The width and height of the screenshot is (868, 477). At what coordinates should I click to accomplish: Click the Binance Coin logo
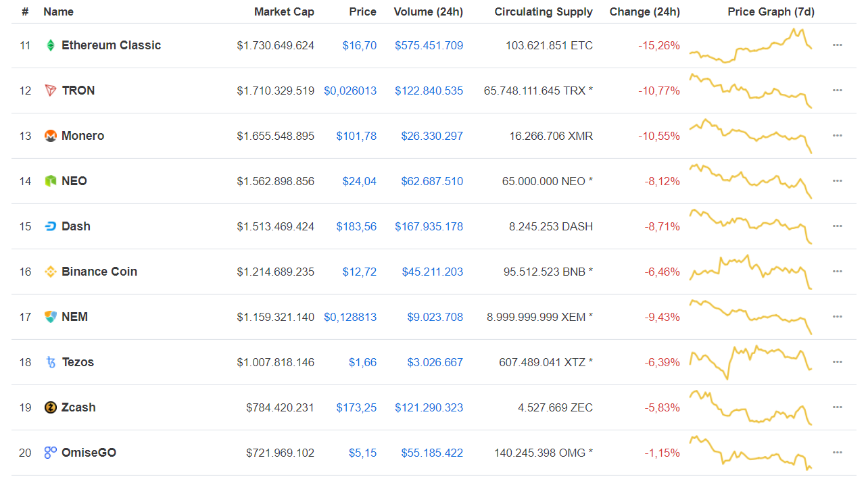coord(50,271)
